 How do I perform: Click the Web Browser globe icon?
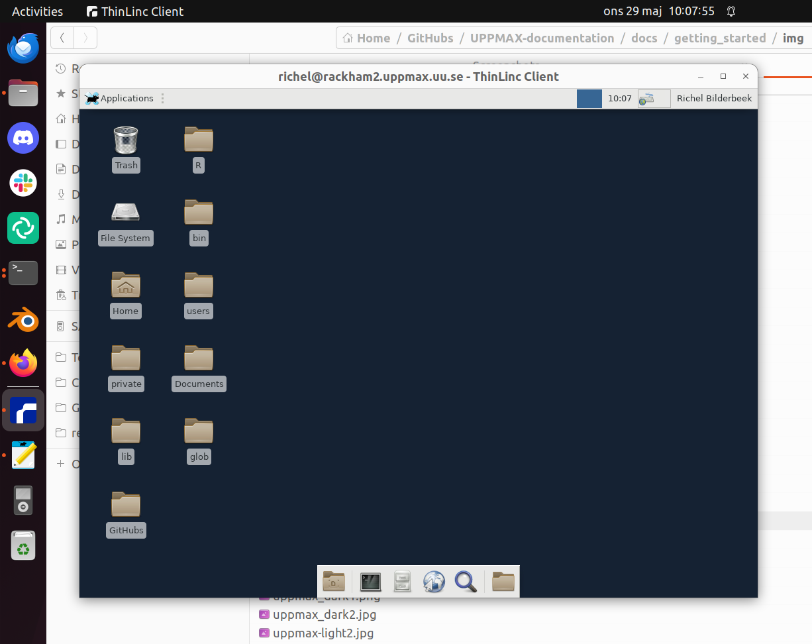tap(434, 582)
